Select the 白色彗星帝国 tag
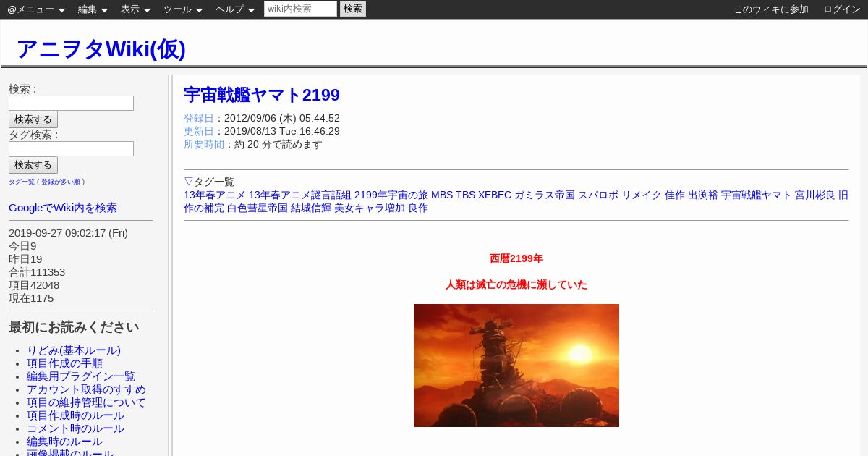This screenshot has width=868, height=456. (258, 208)
